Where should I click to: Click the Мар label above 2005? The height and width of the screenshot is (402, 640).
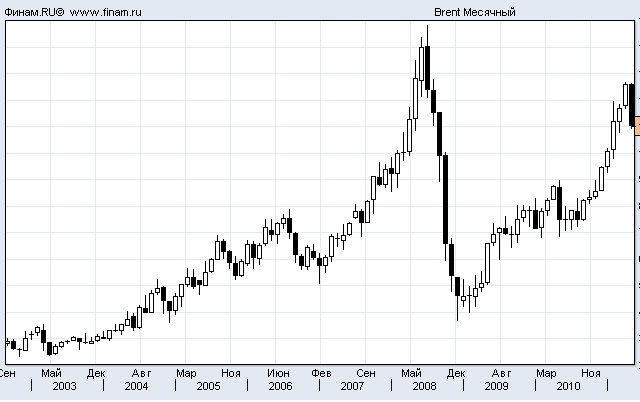pos(185,373)
